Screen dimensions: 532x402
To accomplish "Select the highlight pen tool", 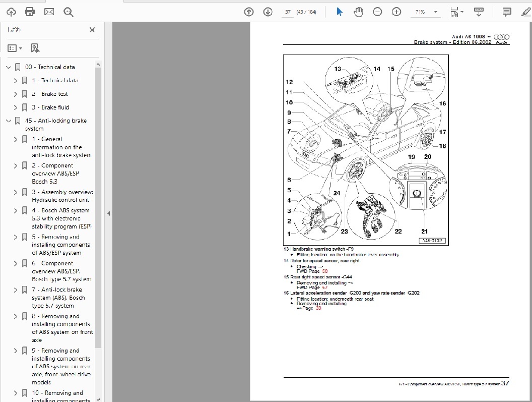I will pyautogui.click(x=526, y=12).
